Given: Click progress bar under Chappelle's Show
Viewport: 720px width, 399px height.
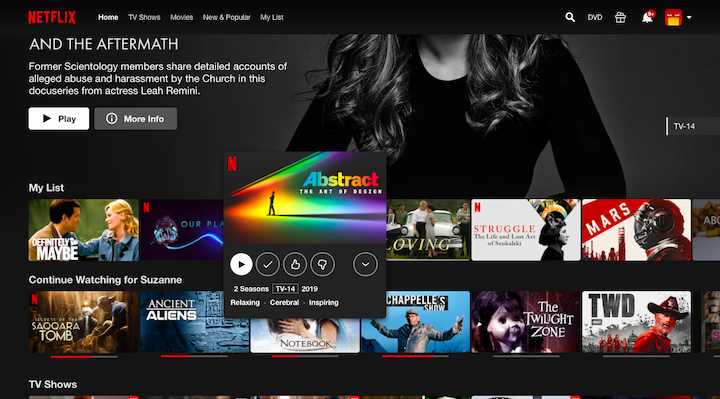Looking at the screenshot, I should click(x=415, y=356).
